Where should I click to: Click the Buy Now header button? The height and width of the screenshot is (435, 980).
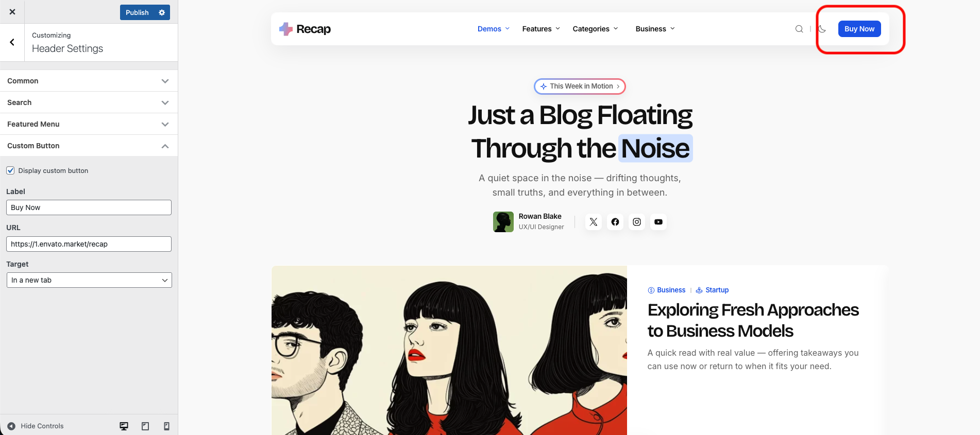pyautogui.click(x=859, y=29)
